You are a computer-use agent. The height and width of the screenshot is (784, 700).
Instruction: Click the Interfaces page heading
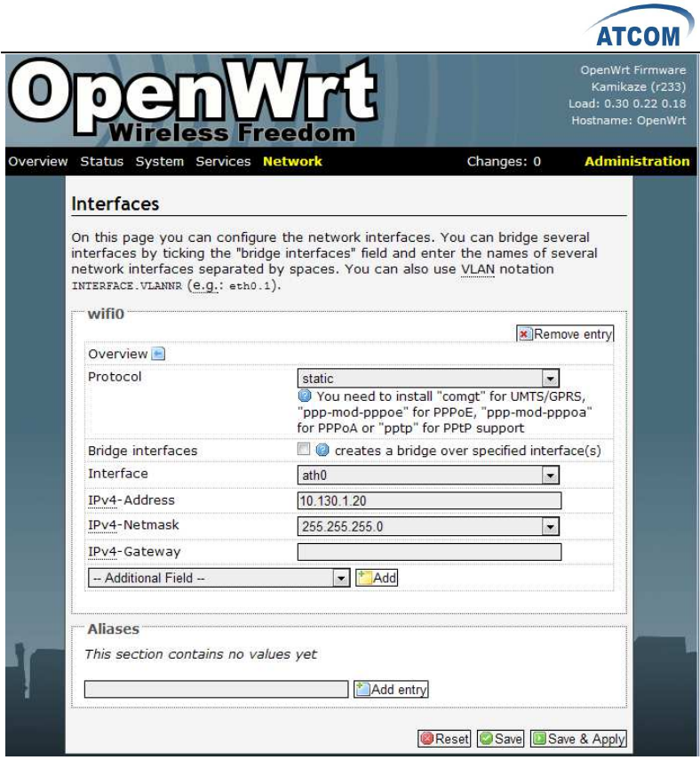click(115, 204)
